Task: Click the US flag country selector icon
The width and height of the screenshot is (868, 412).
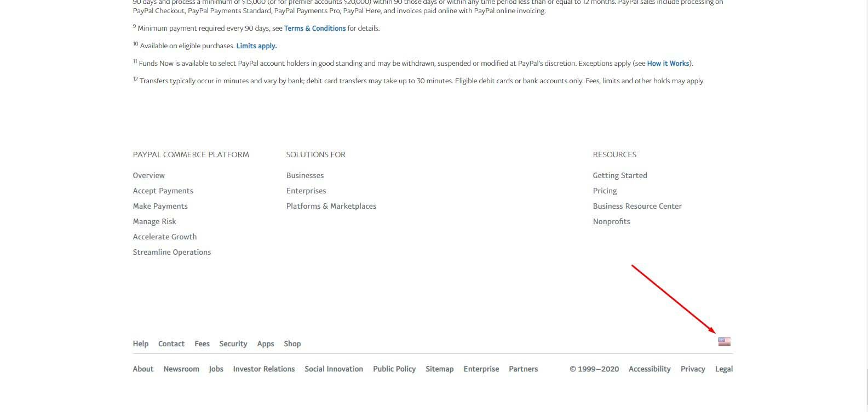Action: [724, 342]
